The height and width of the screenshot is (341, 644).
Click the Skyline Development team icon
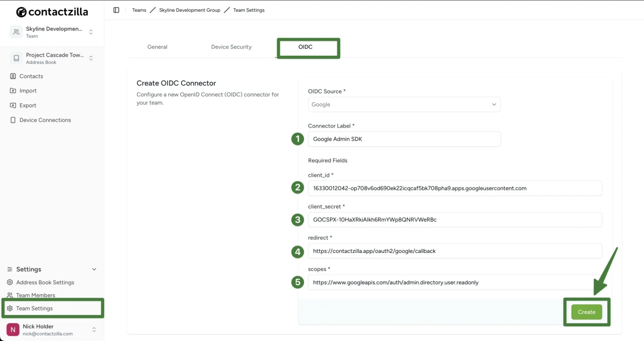(x=16, y=32)
